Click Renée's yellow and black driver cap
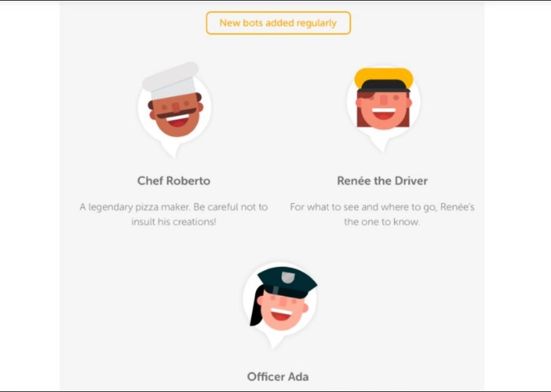Image resolution: width=551 pixels, height=392 pixels. [x=383, y=80]
